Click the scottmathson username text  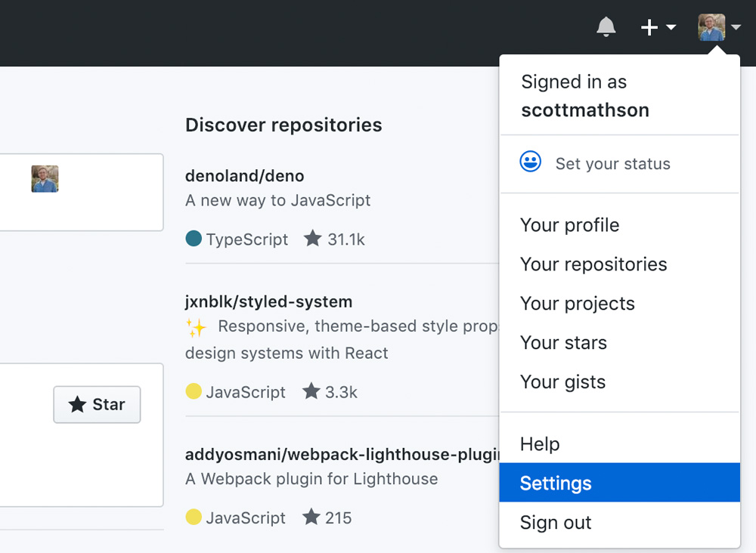point(585,110)
